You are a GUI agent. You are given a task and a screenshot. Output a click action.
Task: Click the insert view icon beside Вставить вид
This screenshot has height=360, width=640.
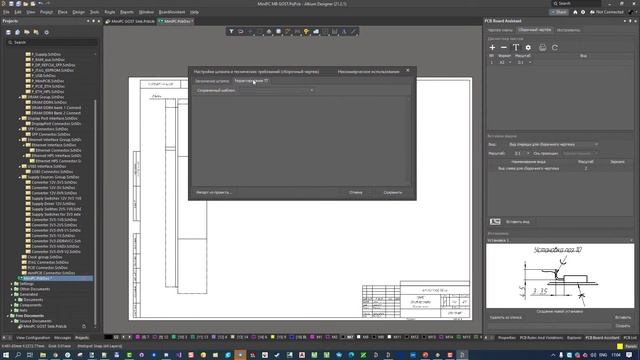coord(495,222)
